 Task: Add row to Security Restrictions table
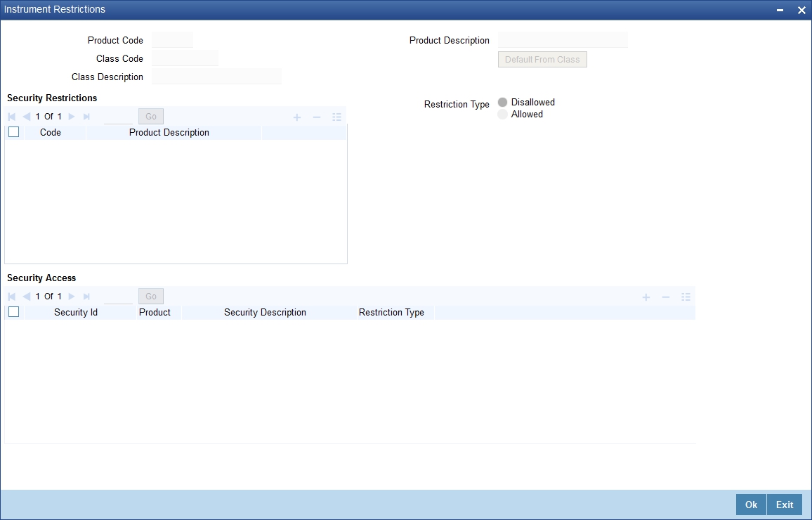tap(297, 117)
